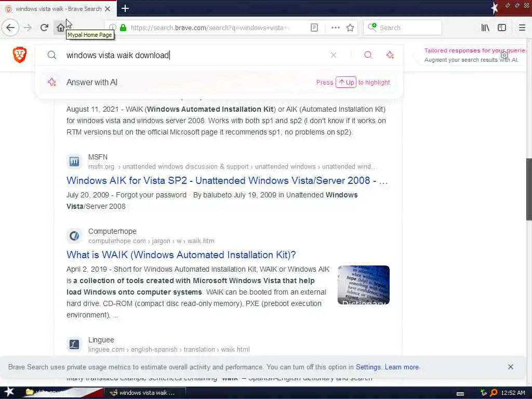Click the MSFN site favicon
Viewport: 532px width, 399px height.
click(74, 162)
